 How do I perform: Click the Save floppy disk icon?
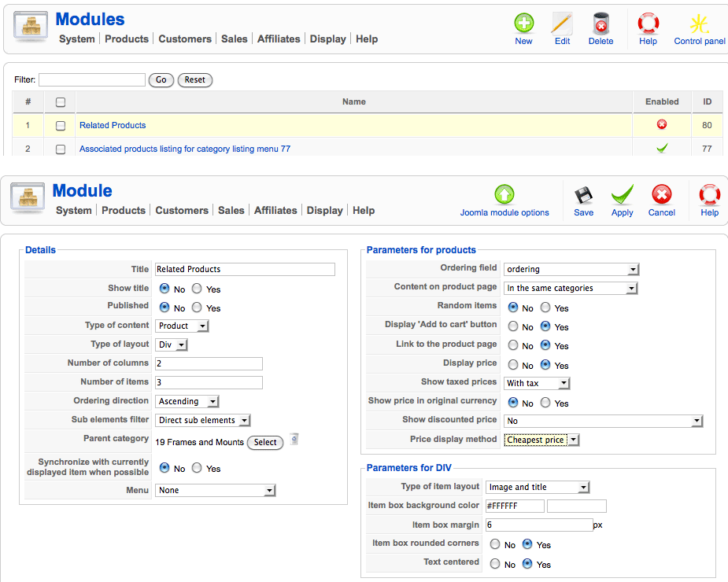[583, 195]
